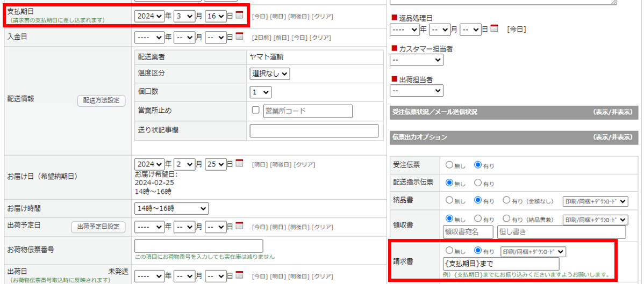This screenshot has width=644, height=284.
Task: Toggle 伝票出力オプション (表示/非表示)
Action: [612, 137]
